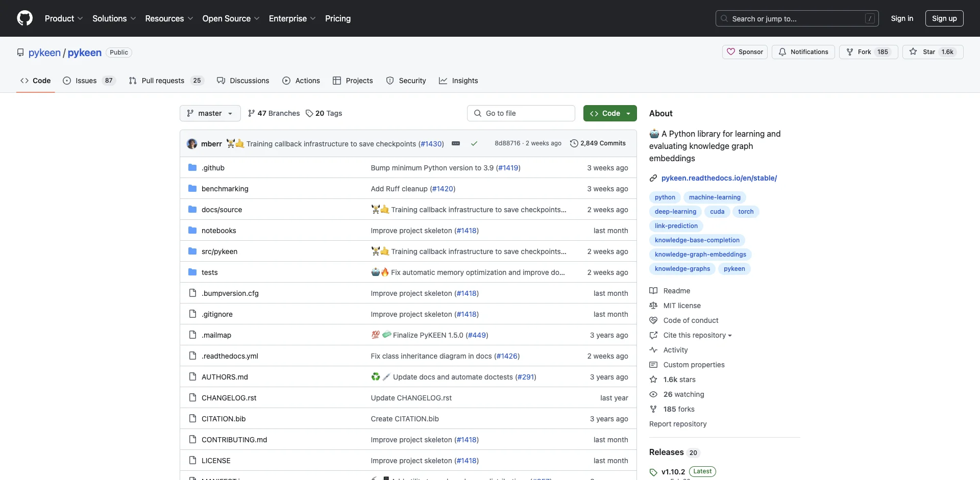Viewport: 980px width, 480px height.
Task: Open the Enterprise dropdown menu
Action: 292,18
